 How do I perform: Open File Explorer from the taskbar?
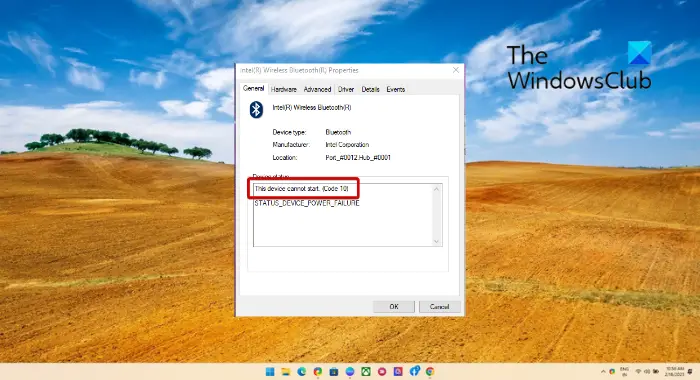point(286,372)
